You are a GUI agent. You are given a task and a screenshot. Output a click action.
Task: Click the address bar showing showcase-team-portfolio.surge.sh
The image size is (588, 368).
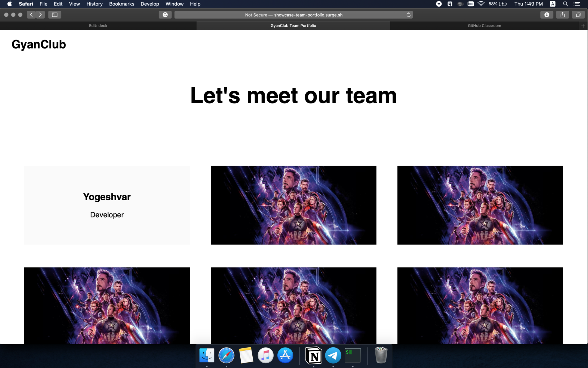click(293, 15)
